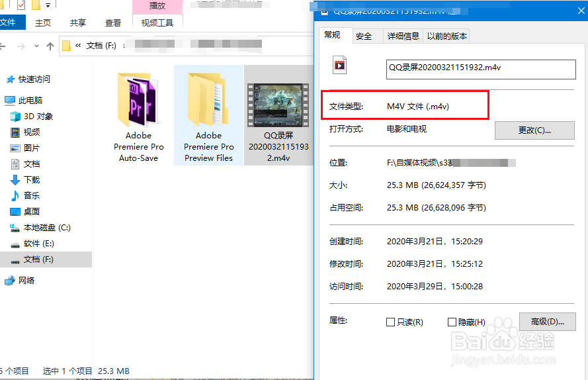Viewport: 588px width, 380px height.
Task: Select 快速访问 in navigation pane
Action: point(34,79)
